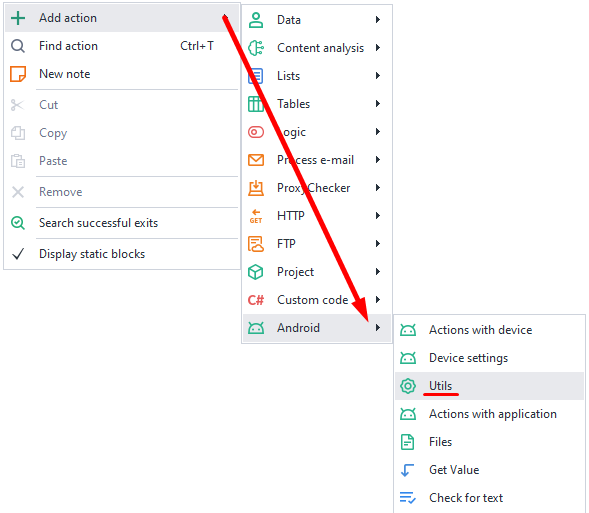Expand the Project submenu arrow
This screenshot has width=589, height=513.
(378, 272)
